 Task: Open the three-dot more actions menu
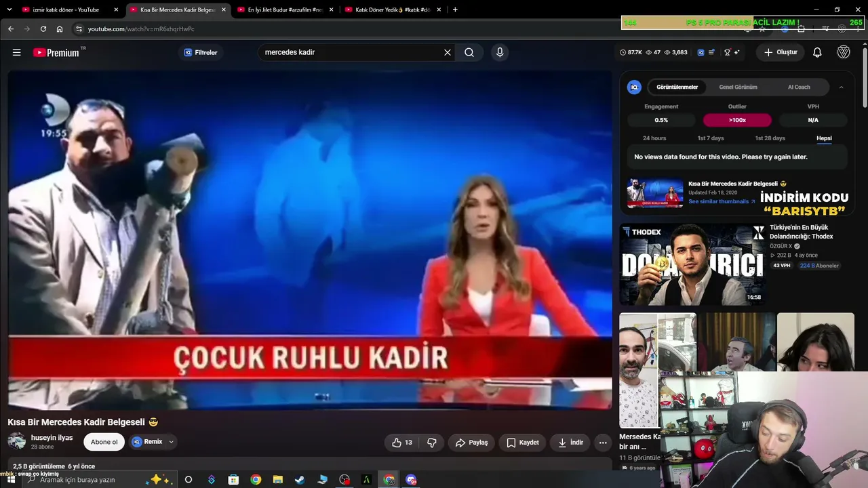click(x=603, y=443)
